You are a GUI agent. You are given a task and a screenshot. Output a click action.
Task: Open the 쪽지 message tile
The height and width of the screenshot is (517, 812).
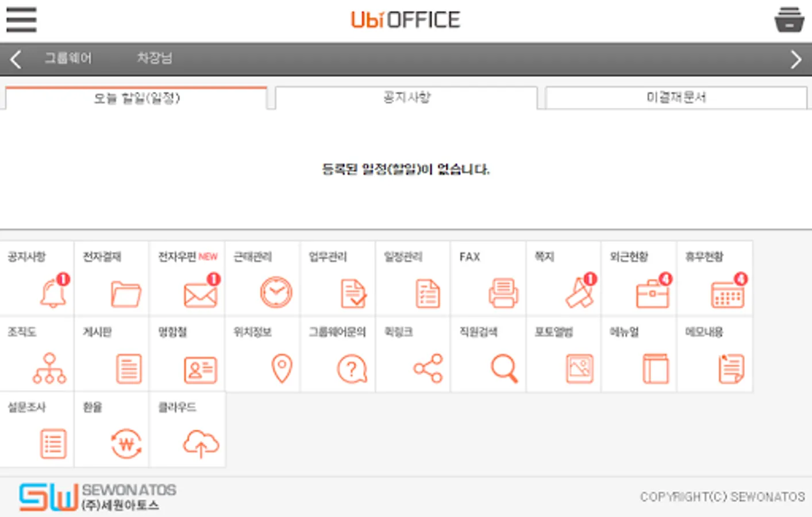[563, 278]
